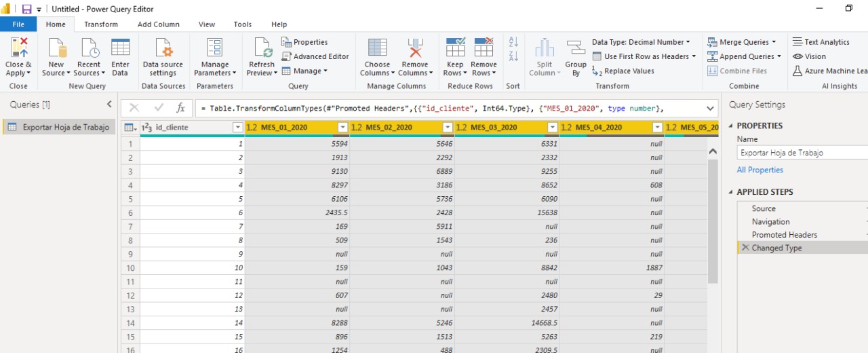Open MES_01_2020 column filter dropdown
Viewport: 868px width, 353px height.
(342, 128)
